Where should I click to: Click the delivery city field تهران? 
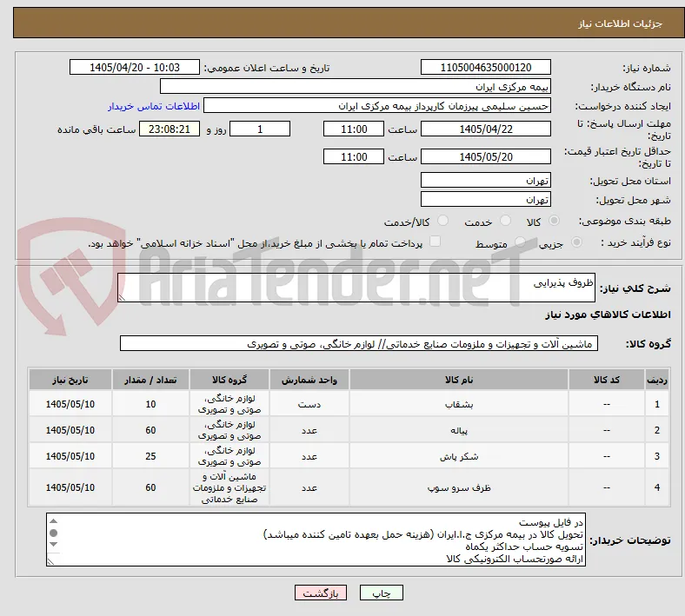[x=485, y=200]
